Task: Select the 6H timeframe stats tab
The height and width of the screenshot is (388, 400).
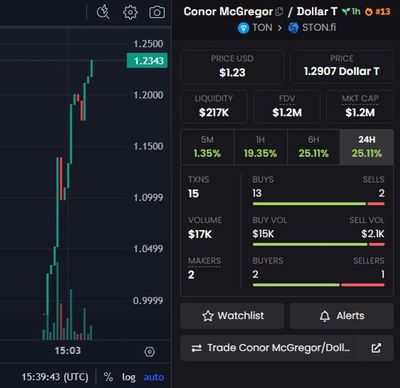Action: (313, 147)
